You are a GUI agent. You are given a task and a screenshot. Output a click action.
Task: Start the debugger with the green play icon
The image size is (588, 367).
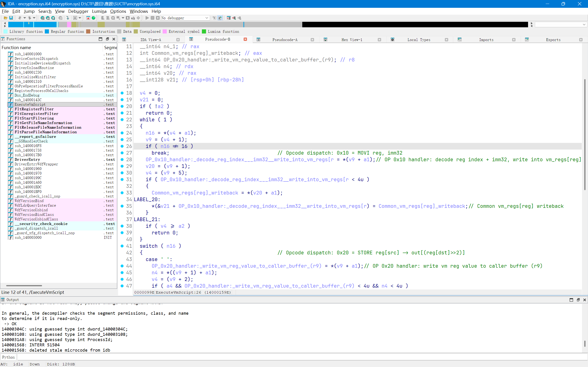[x=147, y=18]
